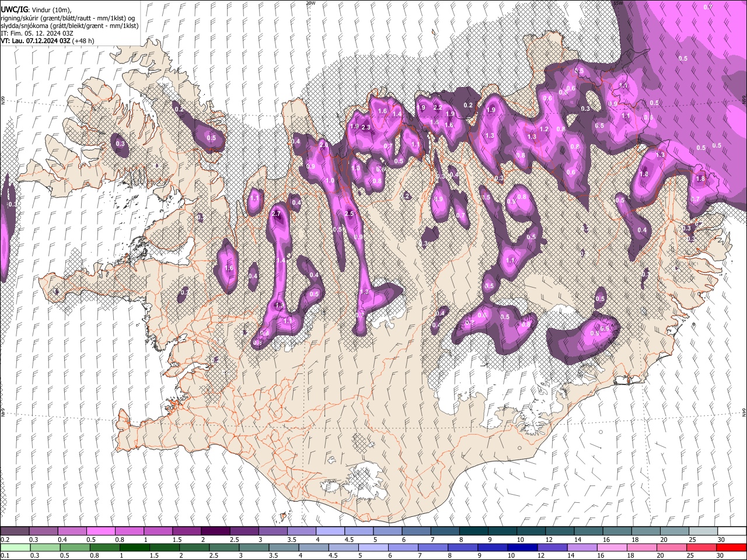Click the '2.7' precipitation value on the map
This screenshot has width=747, height=560.
pyautogui.click(x=277, y=214)
